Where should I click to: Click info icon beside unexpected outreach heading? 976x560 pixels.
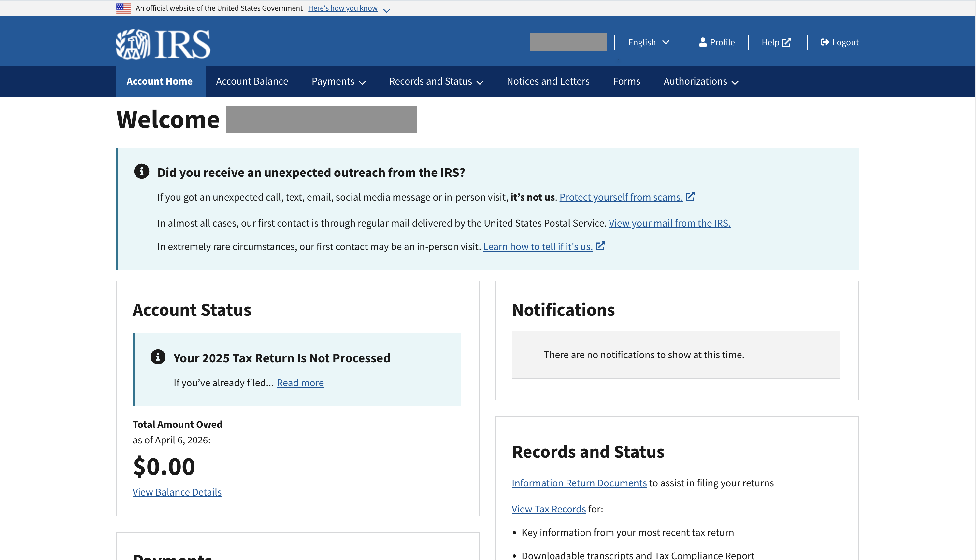coord(142,172)
